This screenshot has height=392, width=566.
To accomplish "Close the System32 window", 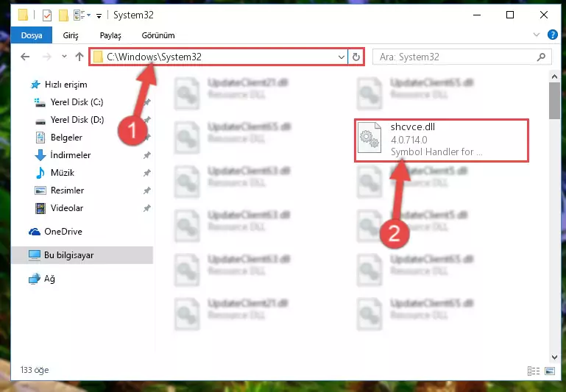I will coord(544,15).
